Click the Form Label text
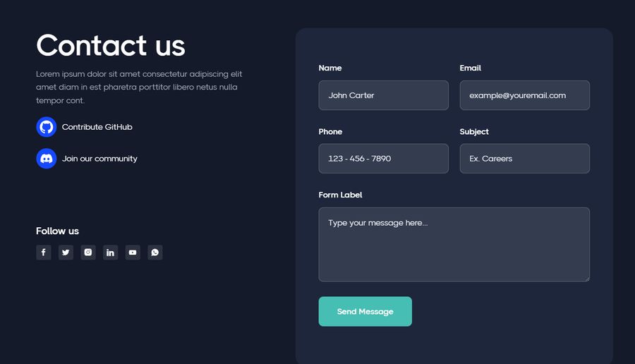This screenshot has height=364, width=635. pyautogui.click(x=340, y=195)
